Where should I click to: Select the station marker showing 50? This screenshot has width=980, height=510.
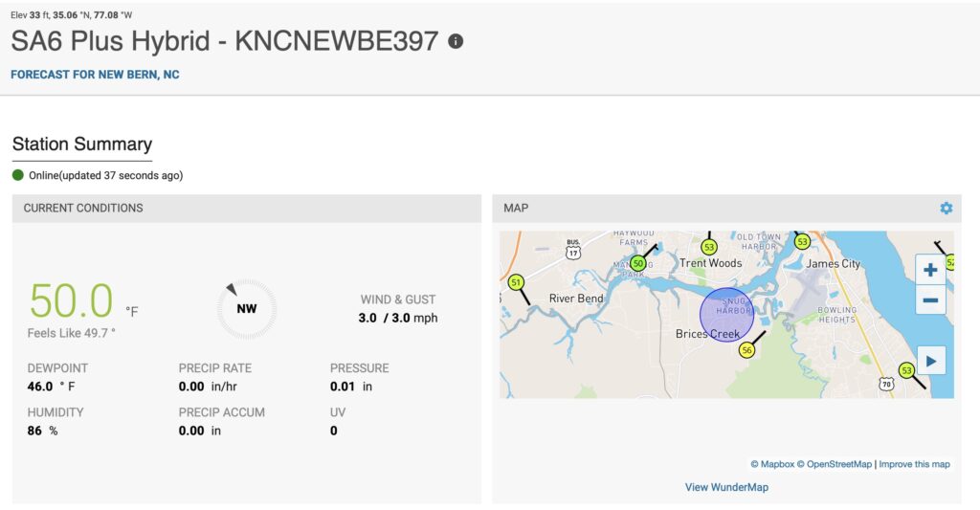click(x=638, y=262)
